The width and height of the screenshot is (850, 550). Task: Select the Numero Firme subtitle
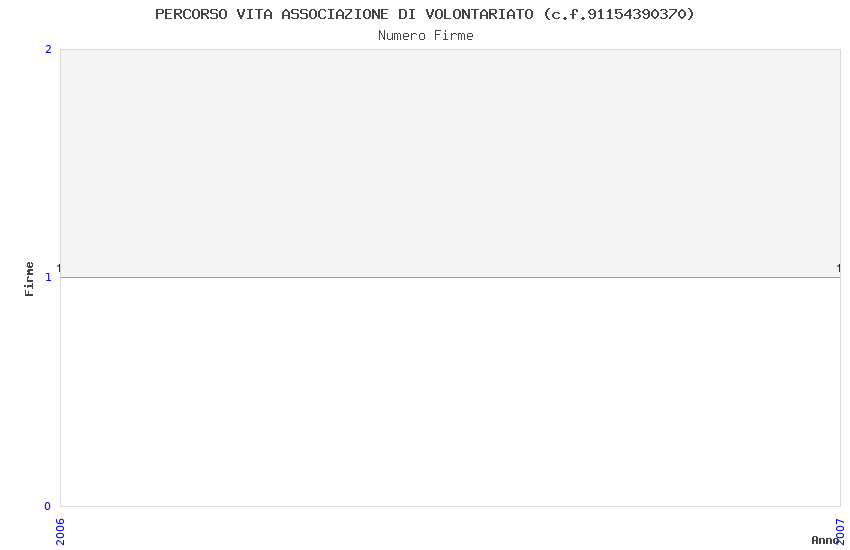(x=426, y=36)
